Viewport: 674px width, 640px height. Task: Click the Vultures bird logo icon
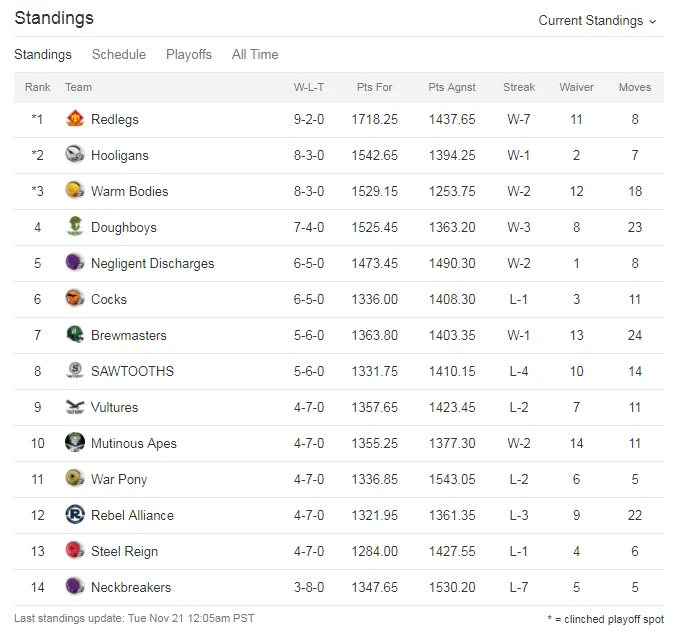coord(75,407)
